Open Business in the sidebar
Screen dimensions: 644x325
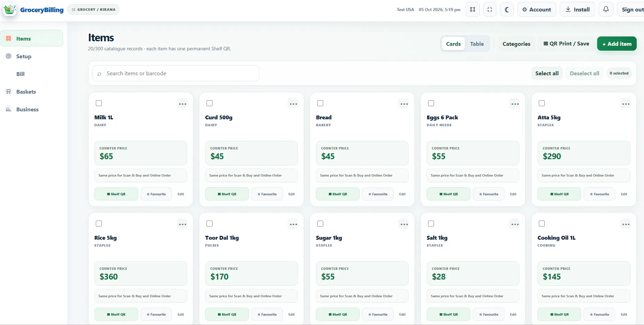click(31, 109)
